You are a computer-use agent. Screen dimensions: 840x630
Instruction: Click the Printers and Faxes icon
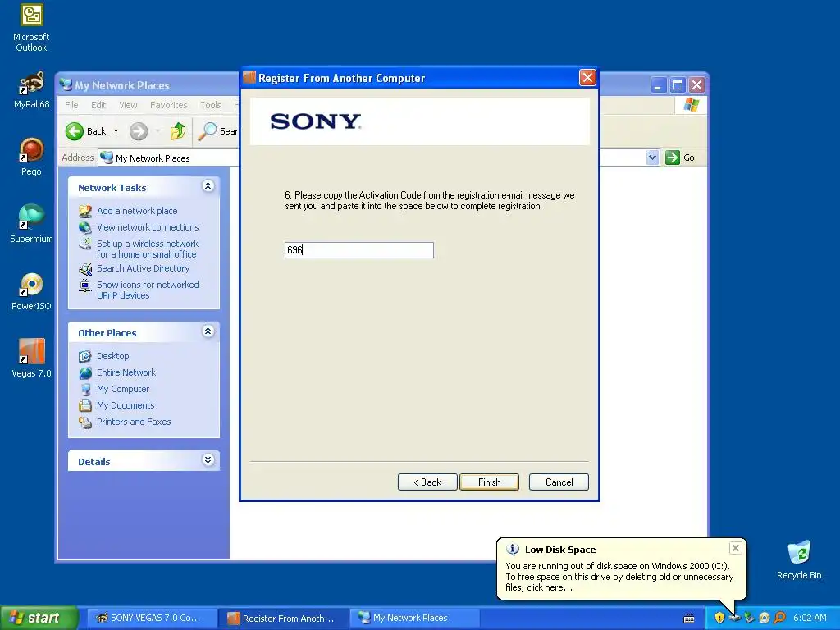click(x=85, y=422)
